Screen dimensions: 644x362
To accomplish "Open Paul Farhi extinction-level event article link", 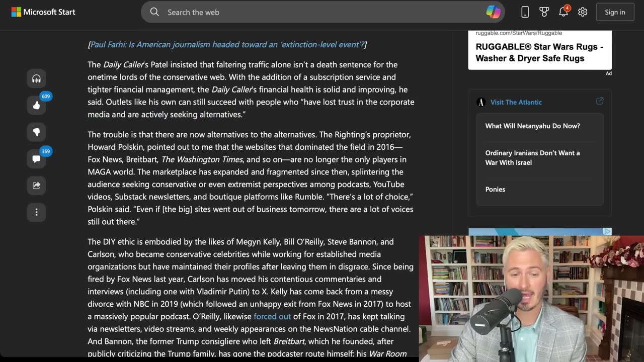I will coord(227,44).
